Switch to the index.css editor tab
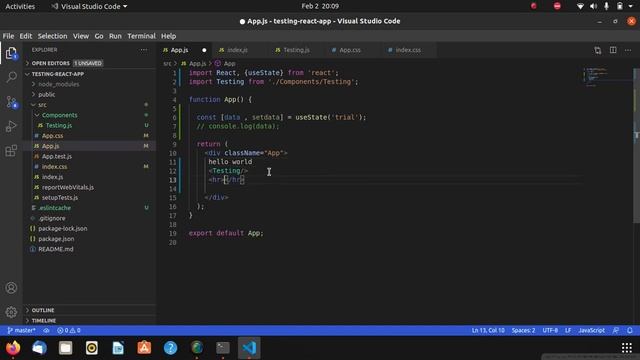The height and width of the screenshot is (360, 640). pyautogui.click(x=408, y=50)
